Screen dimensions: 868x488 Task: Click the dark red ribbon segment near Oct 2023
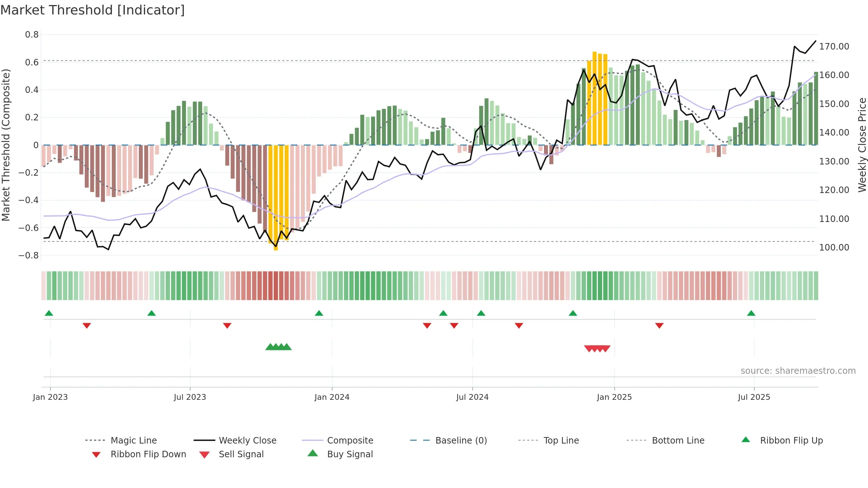pos(276,286)
